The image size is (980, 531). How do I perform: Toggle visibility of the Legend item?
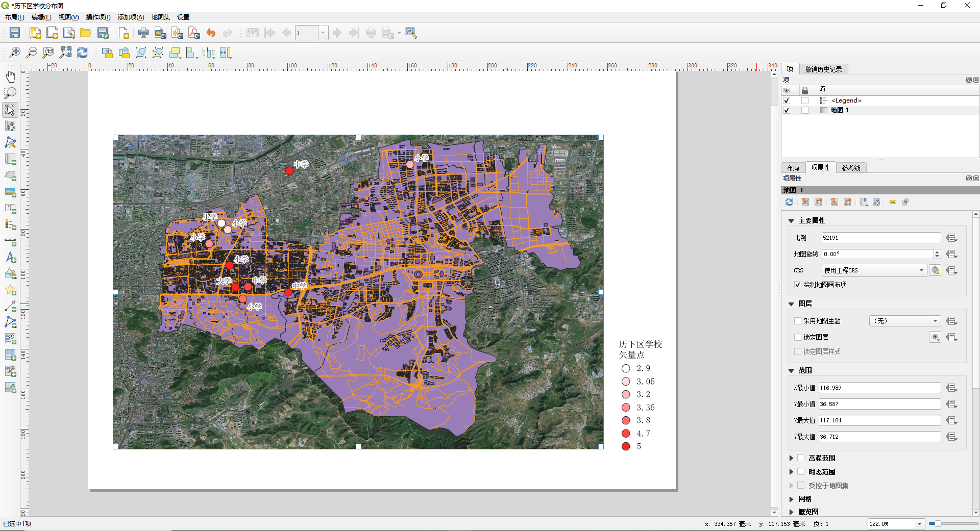pos(787,100)
